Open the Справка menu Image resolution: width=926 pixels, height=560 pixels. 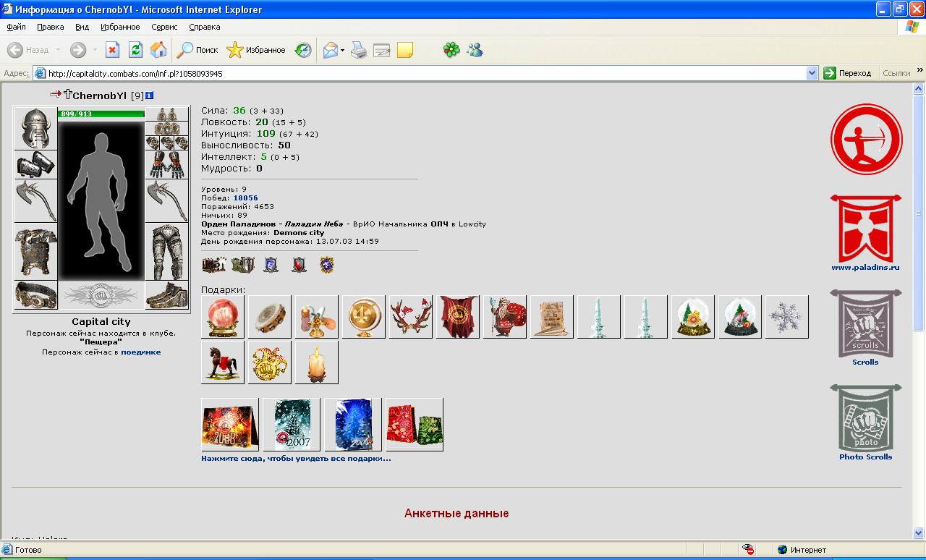click(205, 27)
